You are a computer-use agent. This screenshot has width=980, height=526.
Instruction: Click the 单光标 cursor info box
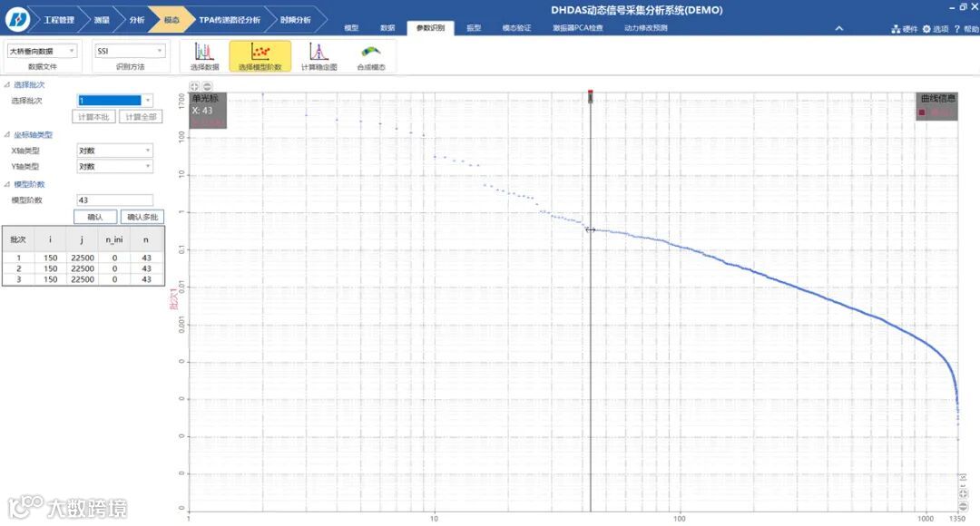(x=208, y=111)
